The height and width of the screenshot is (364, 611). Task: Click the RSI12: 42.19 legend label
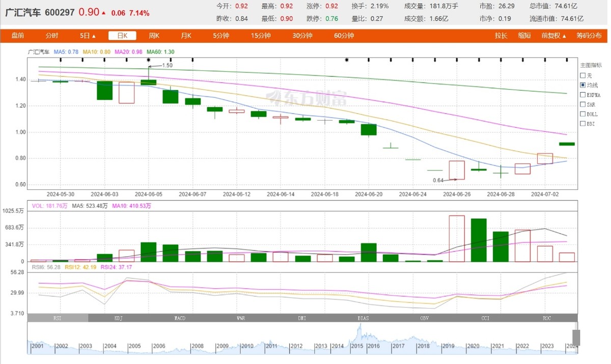coord(80,267)
